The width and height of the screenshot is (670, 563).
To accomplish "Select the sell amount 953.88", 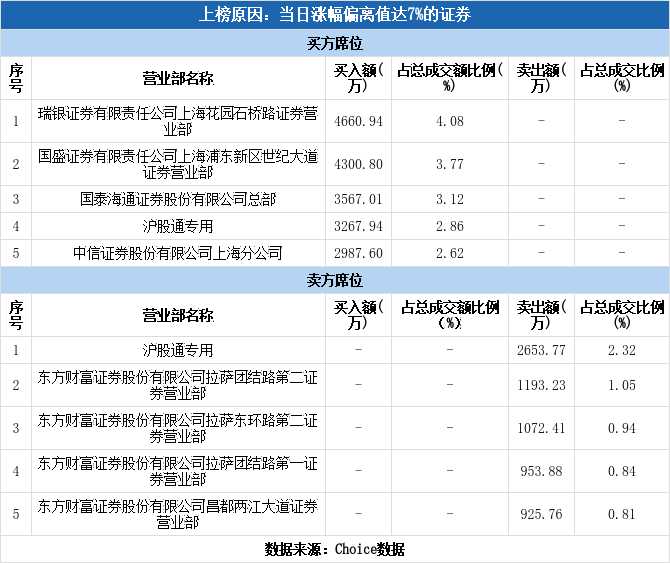I will [x=541, y=471].
